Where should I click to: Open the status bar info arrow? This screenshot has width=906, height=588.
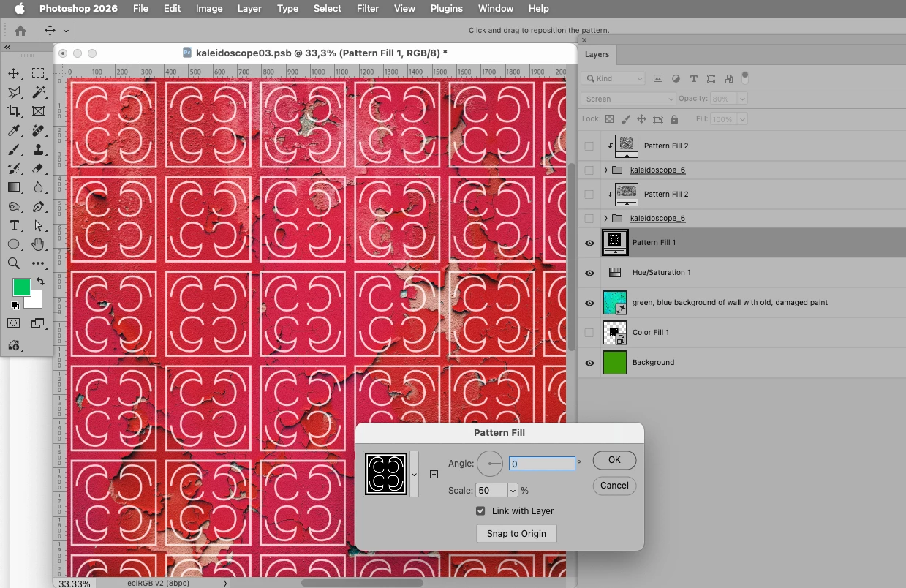click(x=225, y=584)
